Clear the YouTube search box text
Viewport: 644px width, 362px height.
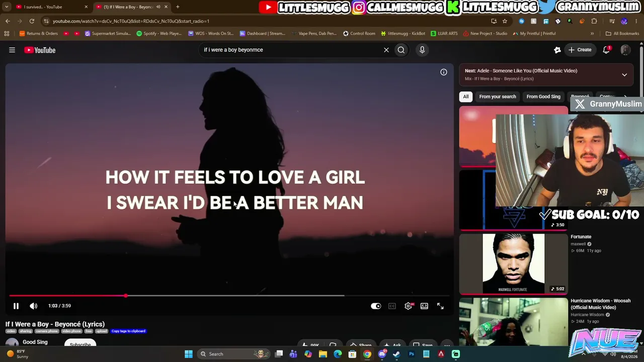pos(386,50)
